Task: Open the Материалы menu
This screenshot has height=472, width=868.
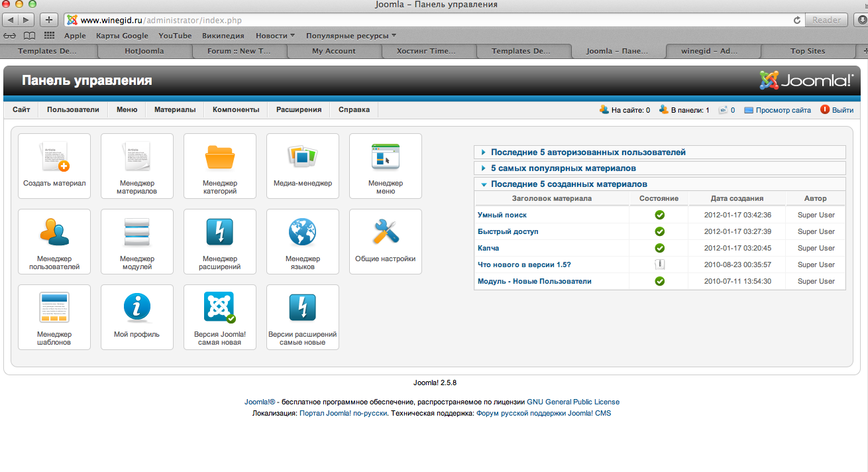Action: [175, 110]
